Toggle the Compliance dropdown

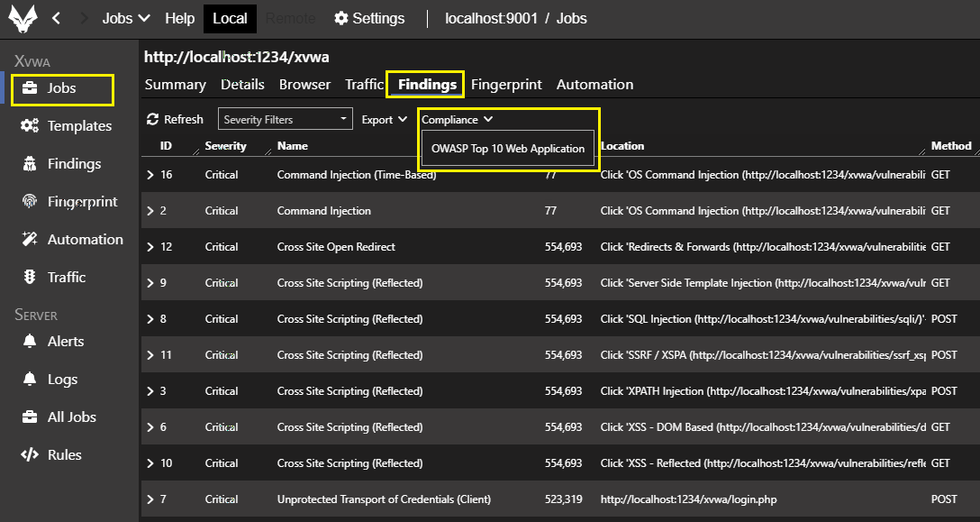(x=457, y=120)
